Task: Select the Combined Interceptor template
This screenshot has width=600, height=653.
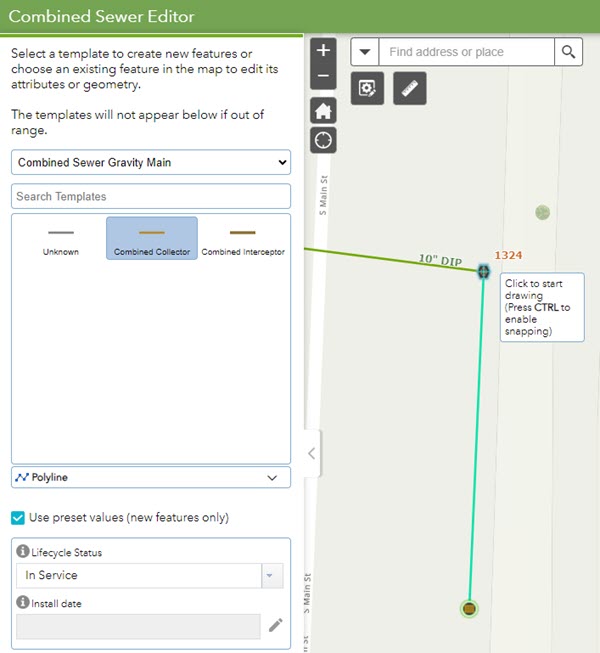Action: pos(243,239)
